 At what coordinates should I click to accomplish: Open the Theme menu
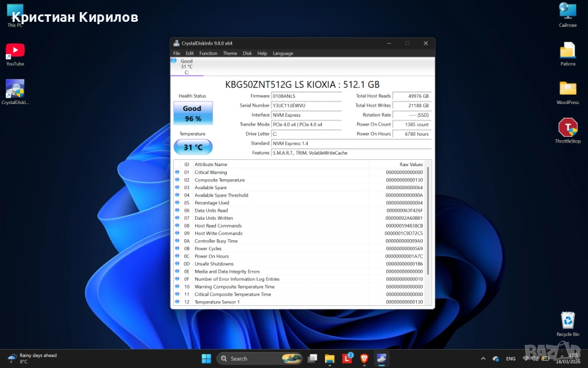230,53
